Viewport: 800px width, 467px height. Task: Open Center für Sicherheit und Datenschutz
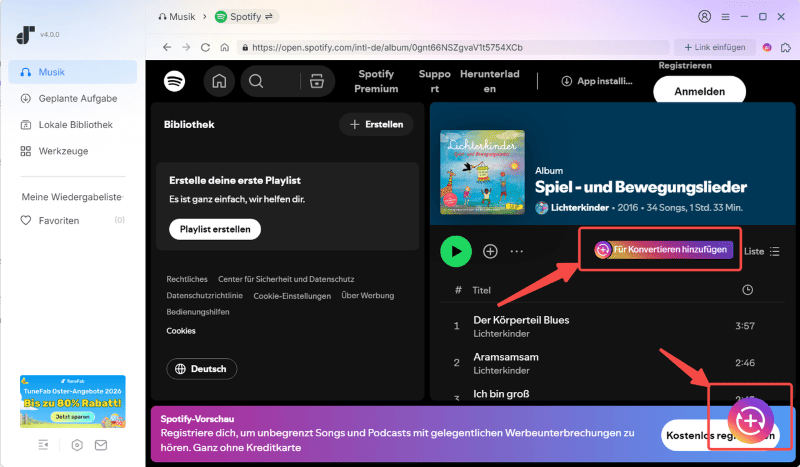pos(286,279)
